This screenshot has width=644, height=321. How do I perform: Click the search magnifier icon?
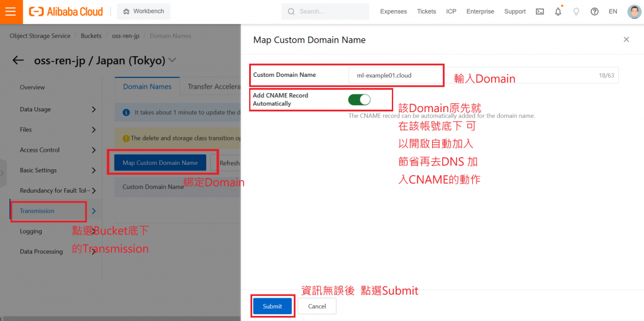(291, 11)
